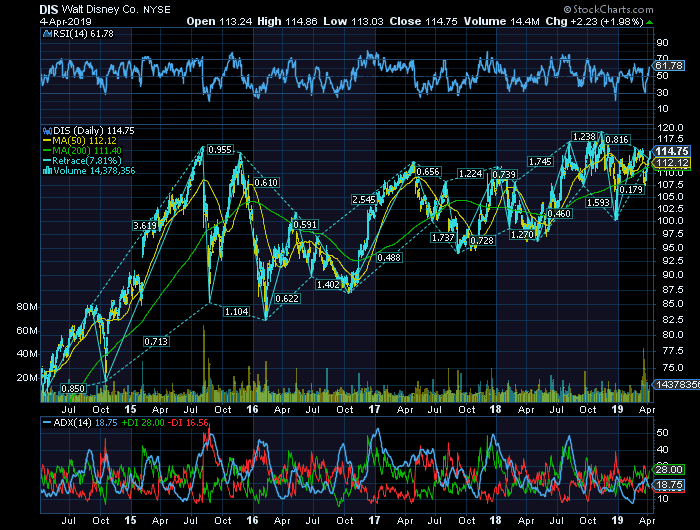The image size is (700, 530).
Task: Click the 1.238 retracement label
Action: pyautogui.click(x=584, y=137)
